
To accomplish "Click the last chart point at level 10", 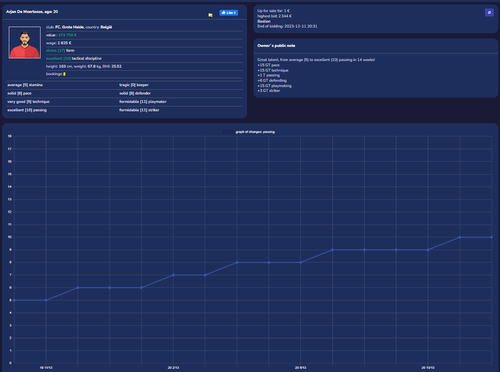I will pyautogui.click(x=491, y=237).
